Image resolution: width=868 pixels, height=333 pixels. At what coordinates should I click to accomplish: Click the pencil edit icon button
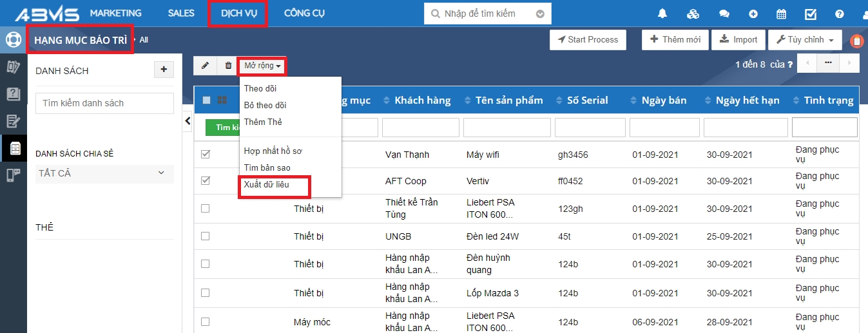pyautogui.click(x=205, y=66)
